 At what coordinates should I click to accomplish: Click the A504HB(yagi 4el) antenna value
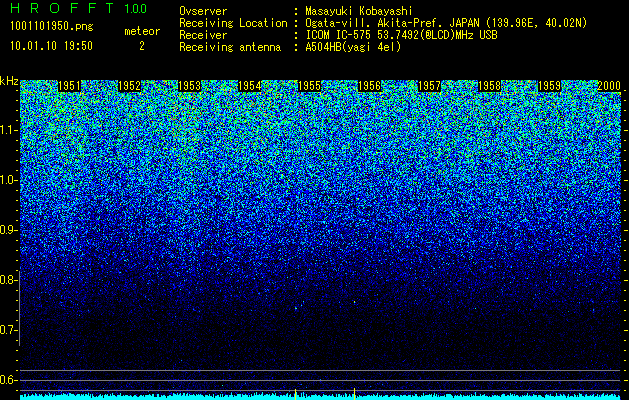point(353,47)
